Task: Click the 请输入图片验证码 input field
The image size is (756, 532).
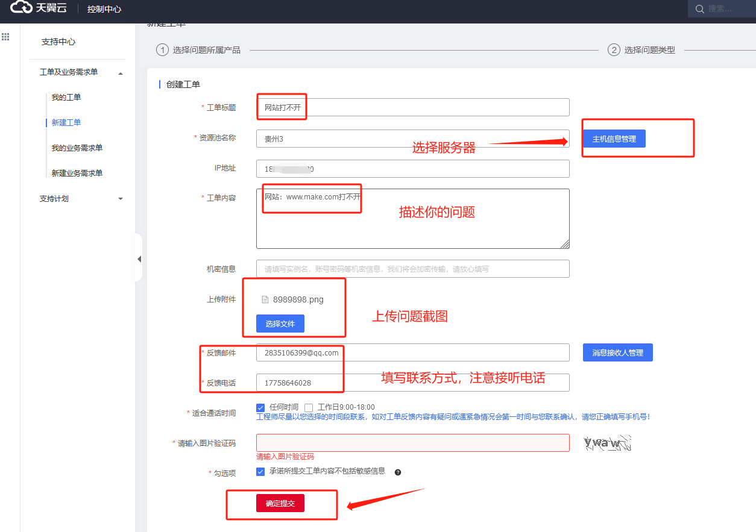Action: [412, 443]
